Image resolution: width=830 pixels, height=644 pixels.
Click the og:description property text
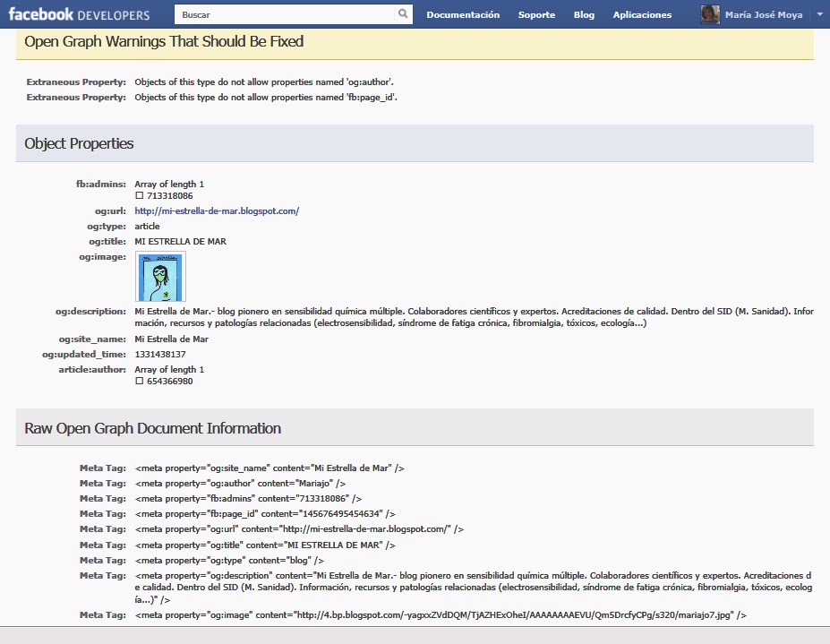click(x=474, y=317)
